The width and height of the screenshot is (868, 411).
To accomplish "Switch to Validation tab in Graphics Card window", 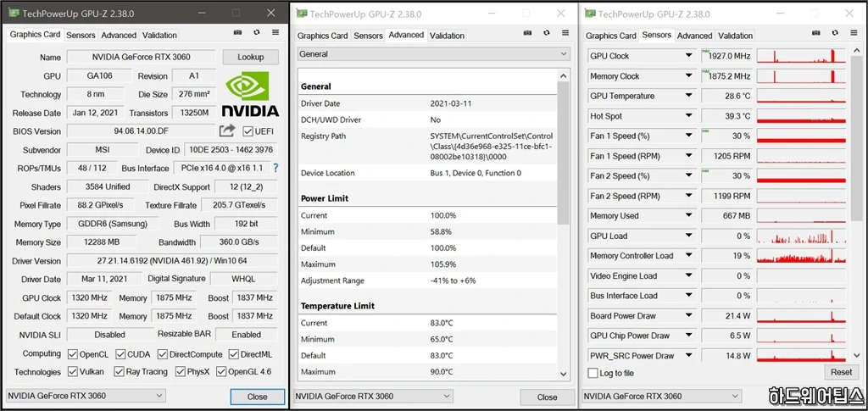I will (159, 35).
